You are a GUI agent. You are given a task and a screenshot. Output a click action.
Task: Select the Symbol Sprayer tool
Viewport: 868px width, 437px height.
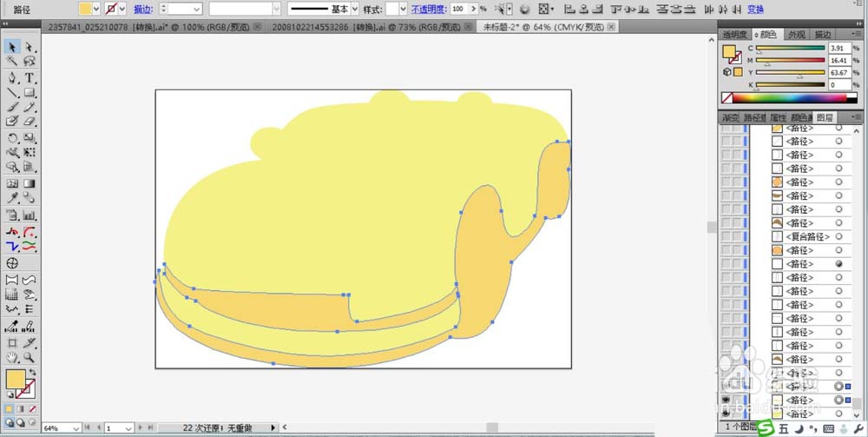[12, 215]
